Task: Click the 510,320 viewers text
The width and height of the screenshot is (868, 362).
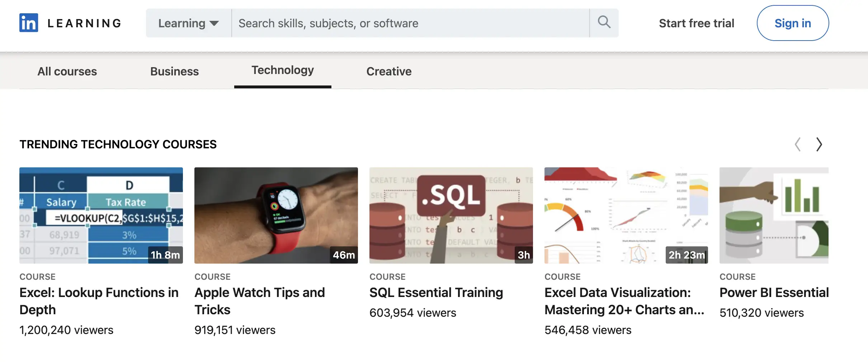Action: (761, 312)
